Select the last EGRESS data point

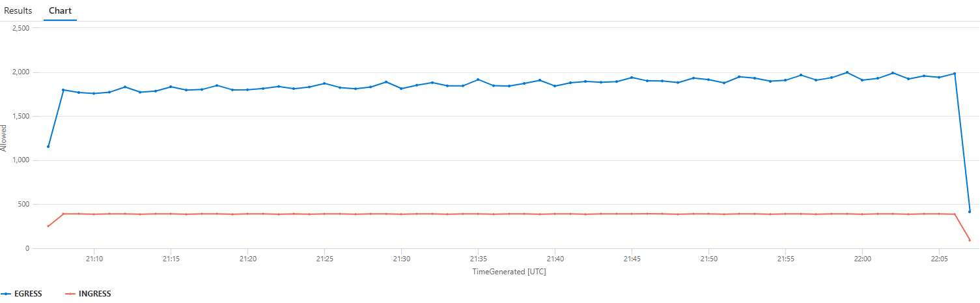click(970, 212)
